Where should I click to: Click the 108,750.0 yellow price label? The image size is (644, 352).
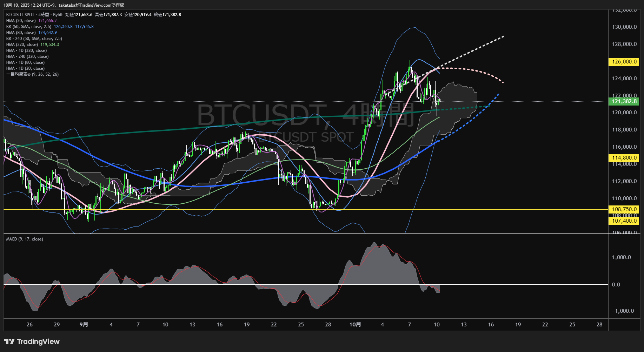pos(624,209)
